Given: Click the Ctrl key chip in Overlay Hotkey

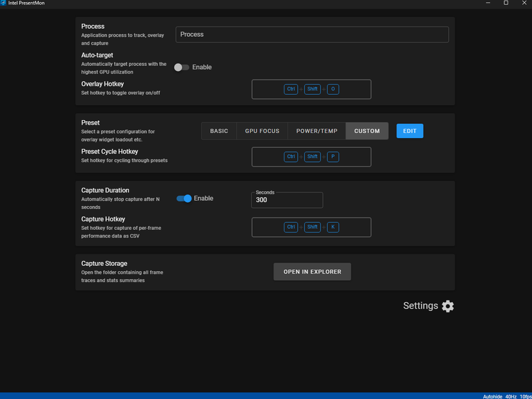Looking at the screenshot, I should [291, 89].
